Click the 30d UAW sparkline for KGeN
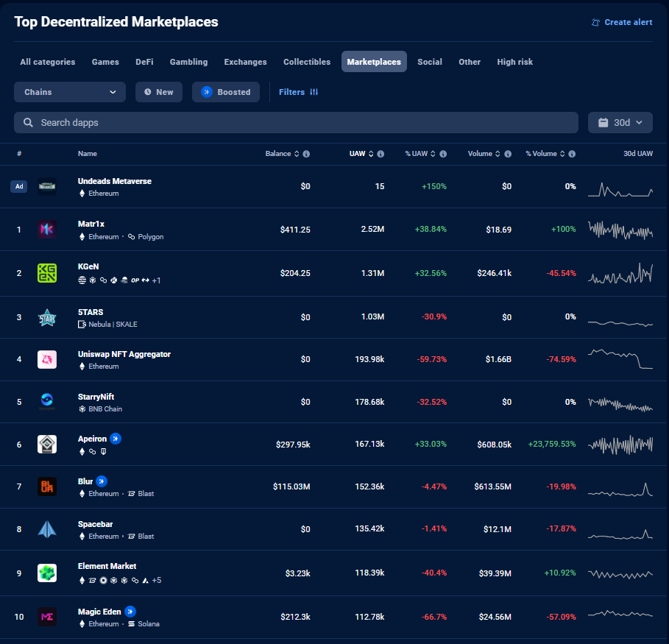The height and width of the screenshot is (644, 669). point(620,273)
